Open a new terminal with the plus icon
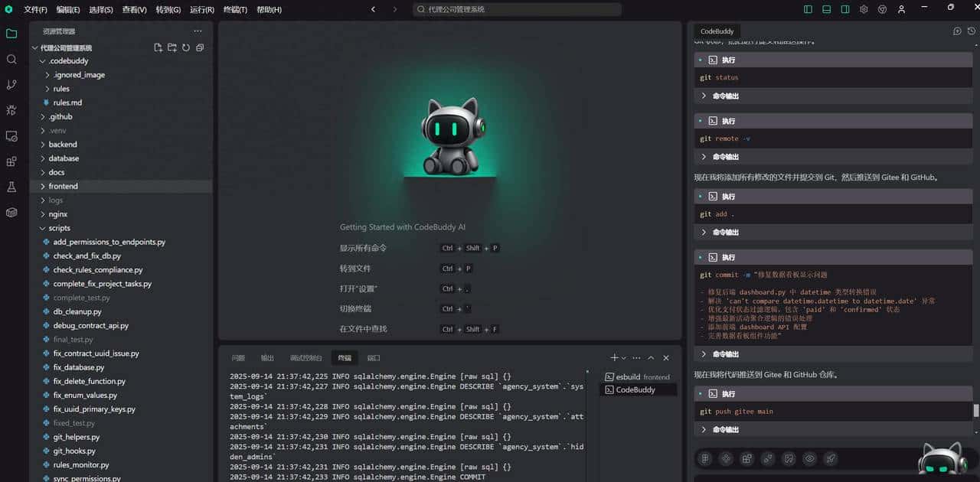 pos(615,357)
